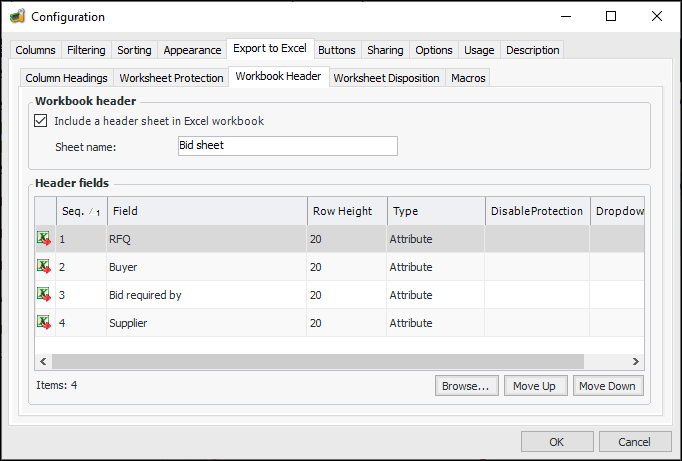This screenshot has height=461, width=682.
Task: Click the Move Down button
Action: (607, 386)
